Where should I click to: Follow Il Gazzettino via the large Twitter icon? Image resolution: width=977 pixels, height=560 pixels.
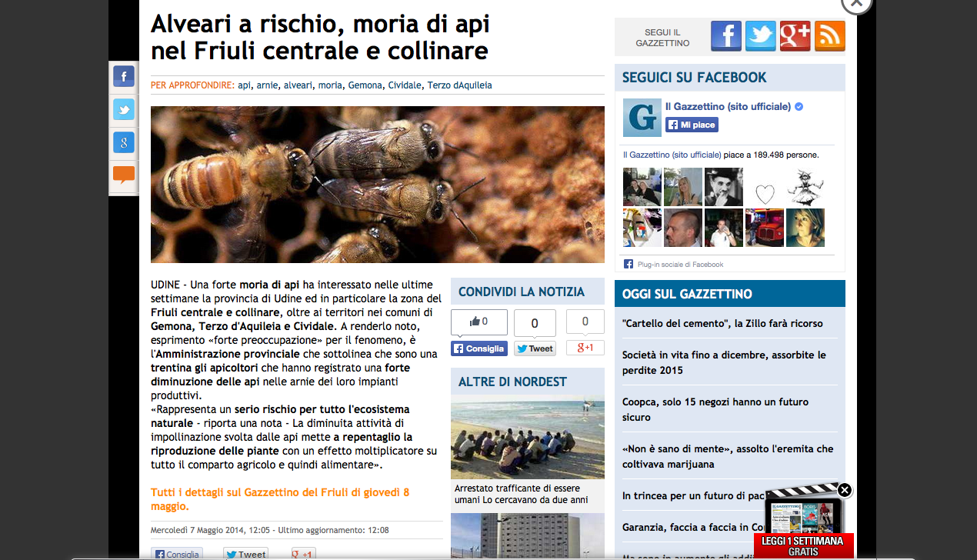point(761,36)
